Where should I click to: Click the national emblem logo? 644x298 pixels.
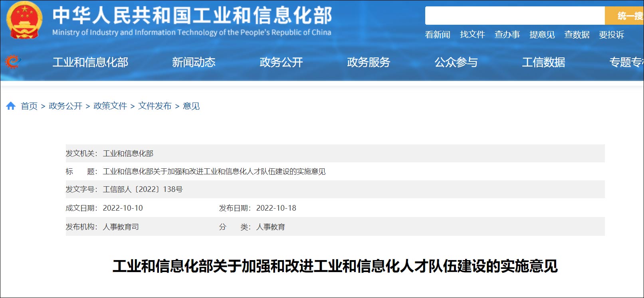[24, 20]
